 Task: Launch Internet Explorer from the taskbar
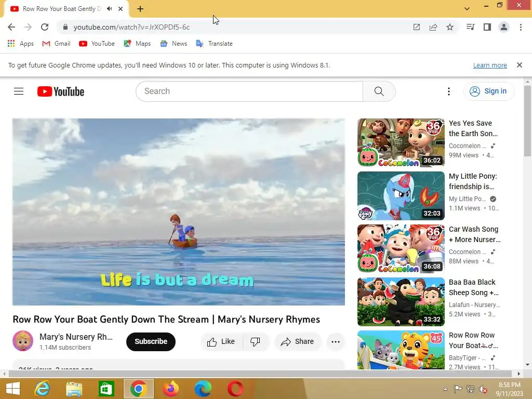pyautogui.click(x=42, y=389)
